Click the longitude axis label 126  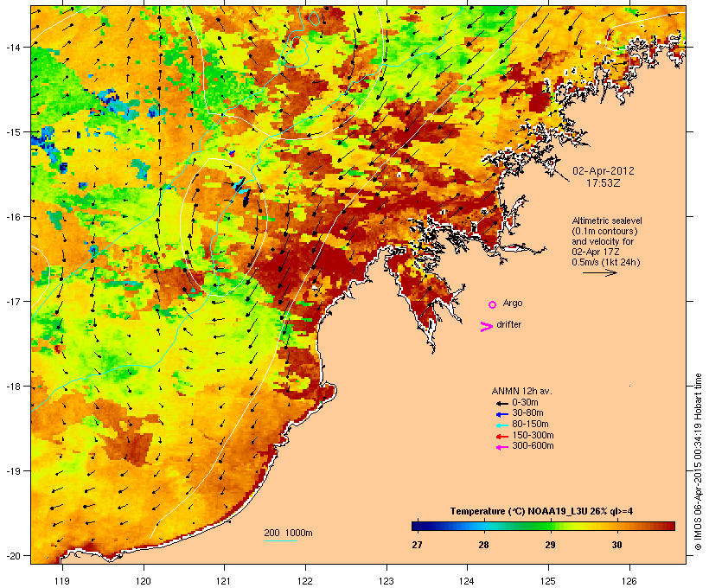[629, 581]
